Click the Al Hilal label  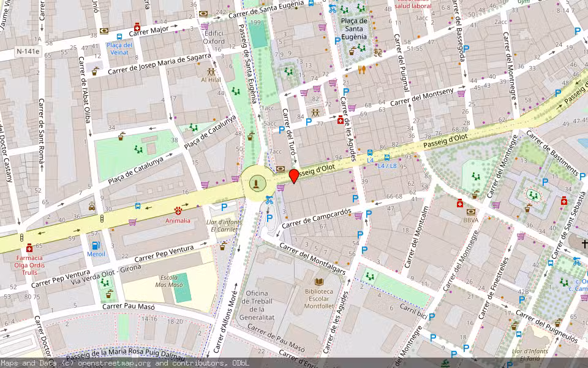[211, 80]
